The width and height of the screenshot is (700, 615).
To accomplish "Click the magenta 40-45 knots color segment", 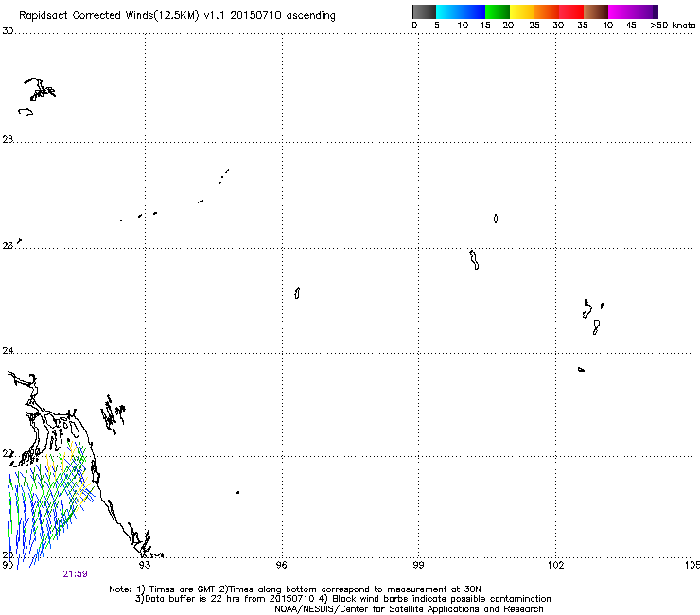I will click(630, 11).
